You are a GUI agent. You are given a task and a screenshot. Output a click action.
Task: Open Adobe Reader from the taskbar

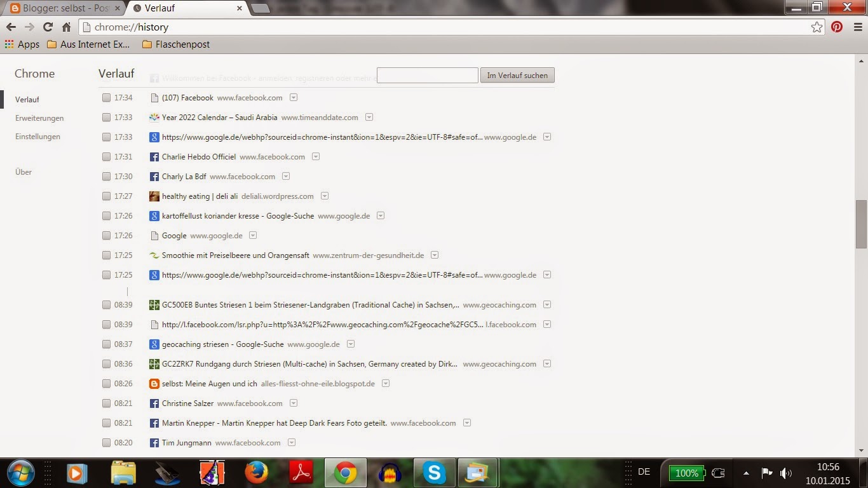(x=301, y=473)
